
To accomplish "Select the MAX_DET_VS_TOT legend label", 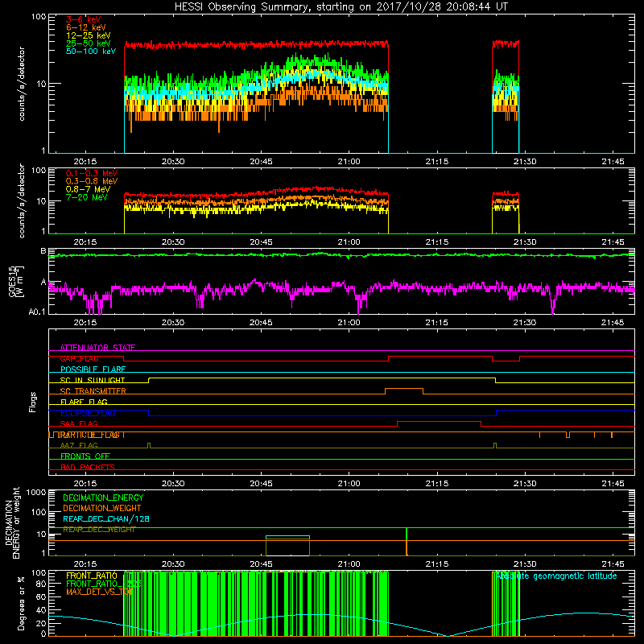I will point(99,592).
